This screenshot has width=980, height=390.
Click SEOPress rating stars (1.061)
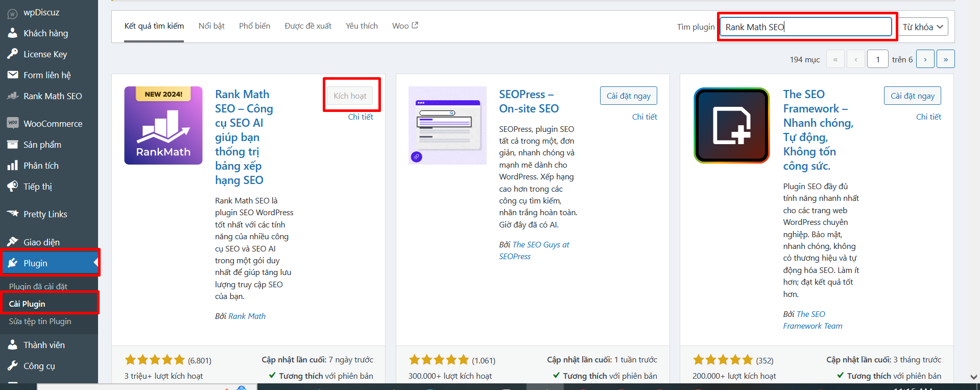pos(439,360)
